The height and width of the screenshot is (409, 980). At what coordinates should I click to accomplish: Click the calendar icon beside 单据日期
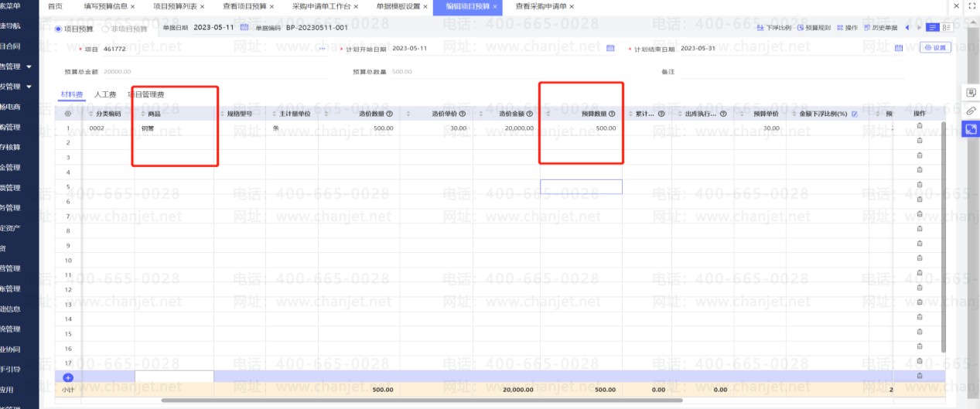[x=244, y=28]
